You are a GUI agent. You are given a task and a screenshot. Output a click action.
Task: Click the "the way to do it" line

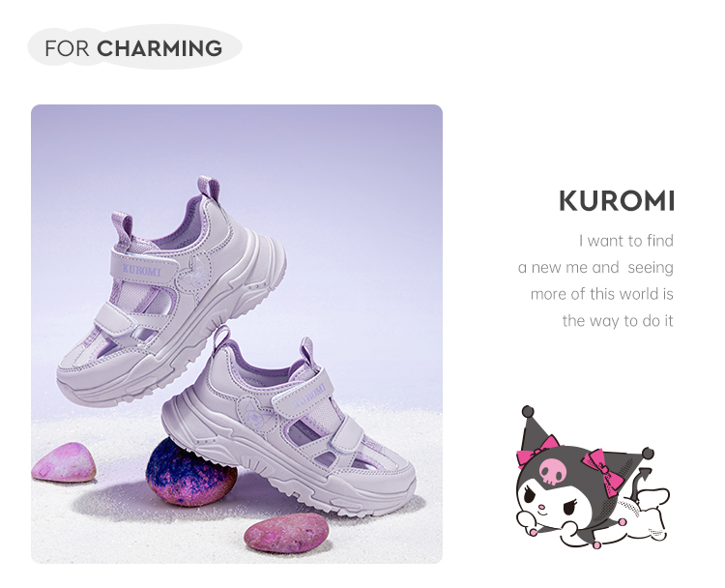coord(618,321)
